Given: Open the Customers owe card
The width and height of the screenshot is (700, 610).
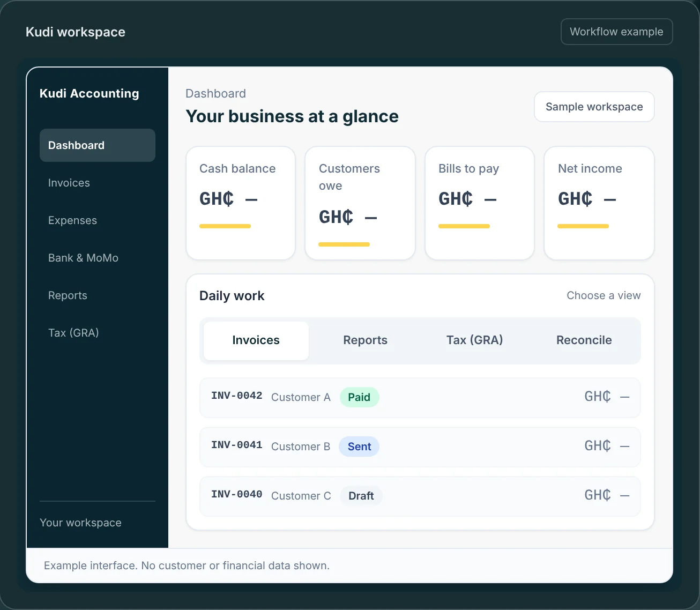Looking at the screenshot, I should (360, 203).
